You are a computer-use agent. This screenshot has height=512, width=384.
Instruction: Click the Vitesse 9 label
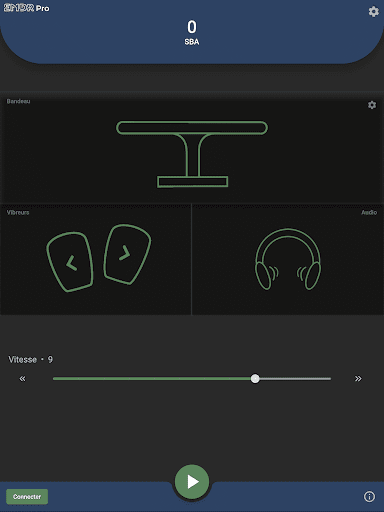click(30, 360)
